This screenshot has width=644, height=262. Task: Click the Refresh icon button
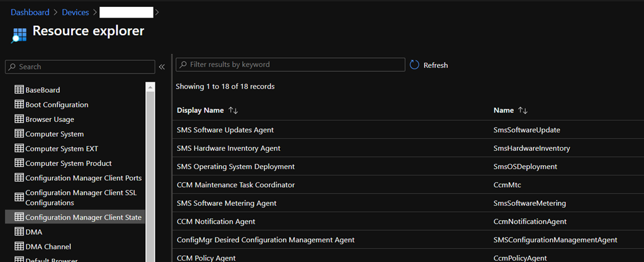click(x=414, y=65)
